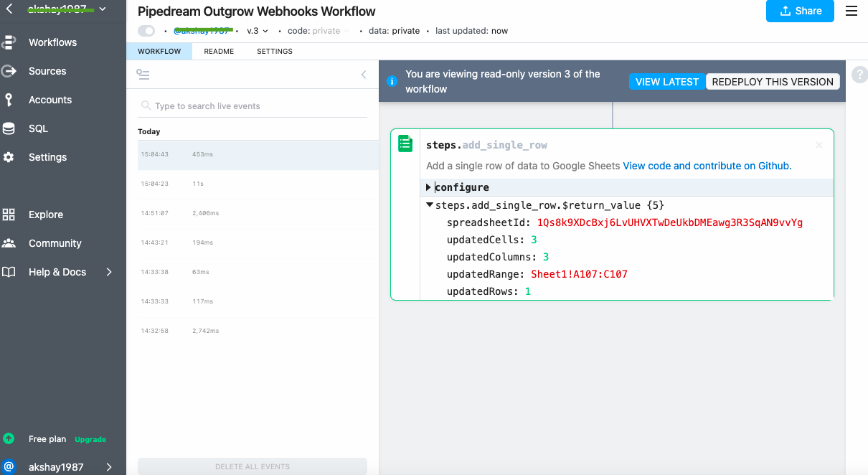This screenshot has width=868, height=475.
Task: Switch to the SETTINGS tab
Action: click(x=275, y=52)
